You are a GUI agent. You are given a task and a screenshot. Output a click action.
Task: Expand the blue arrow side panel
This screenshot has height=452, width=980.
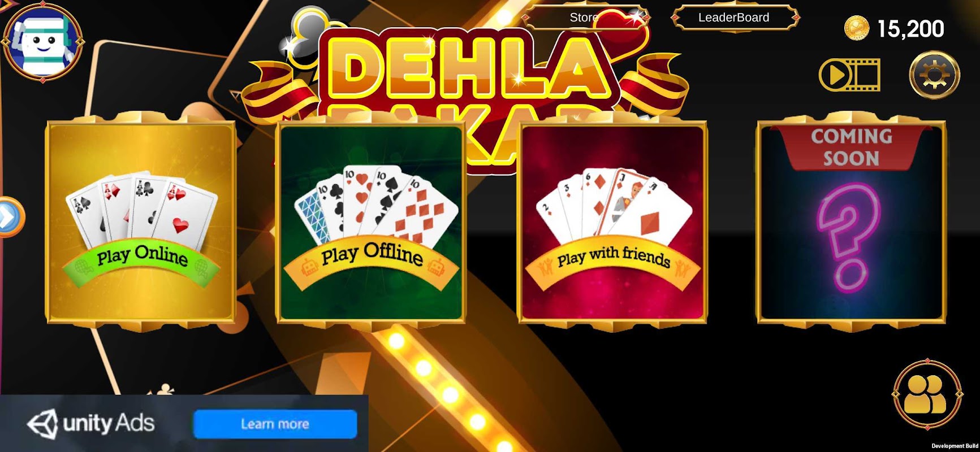9,217
